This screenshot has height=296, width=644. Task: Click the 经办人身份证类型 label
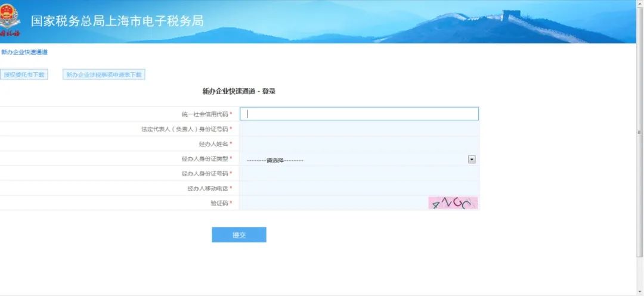coord(205,158)
